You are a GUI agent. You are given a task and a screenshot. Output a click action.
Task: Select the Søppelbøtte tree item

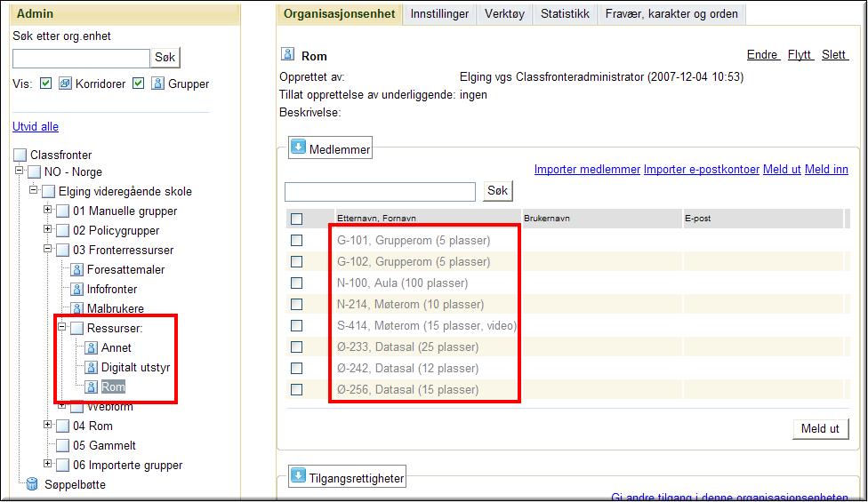(75, 484)
